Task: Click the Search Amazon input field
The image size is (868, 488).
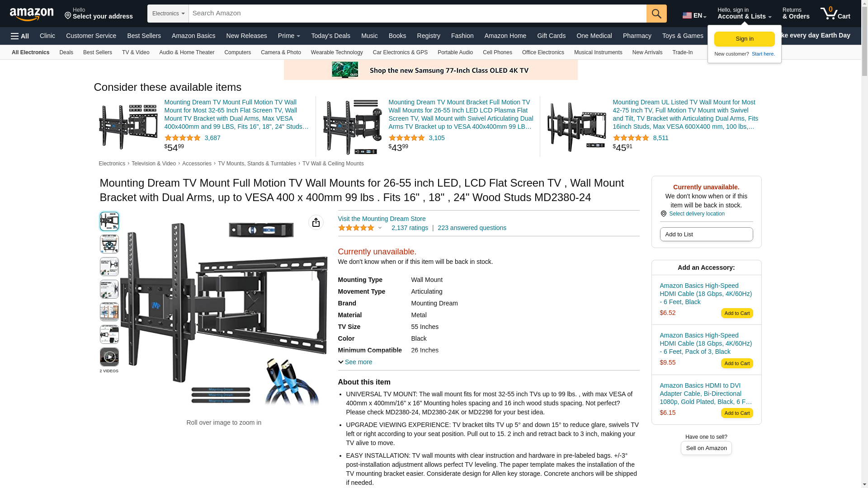Action: point(417,14)
